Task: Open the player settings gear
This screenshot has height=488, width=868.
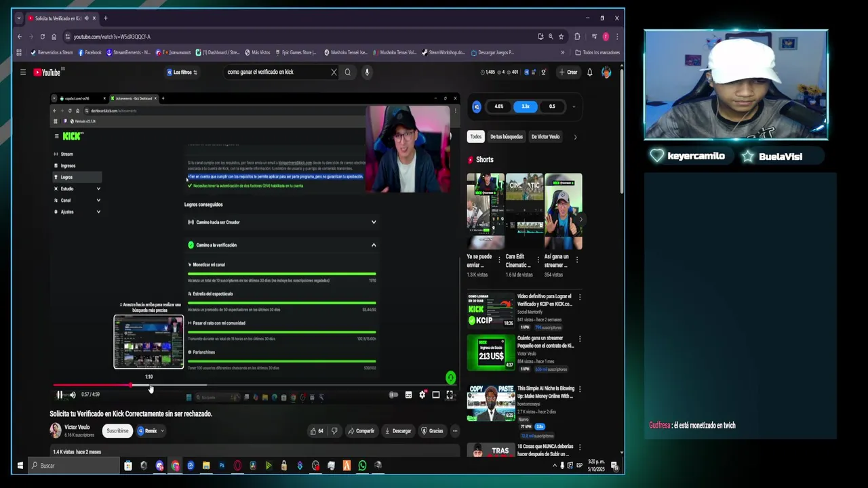Action: tap(422, 394)
